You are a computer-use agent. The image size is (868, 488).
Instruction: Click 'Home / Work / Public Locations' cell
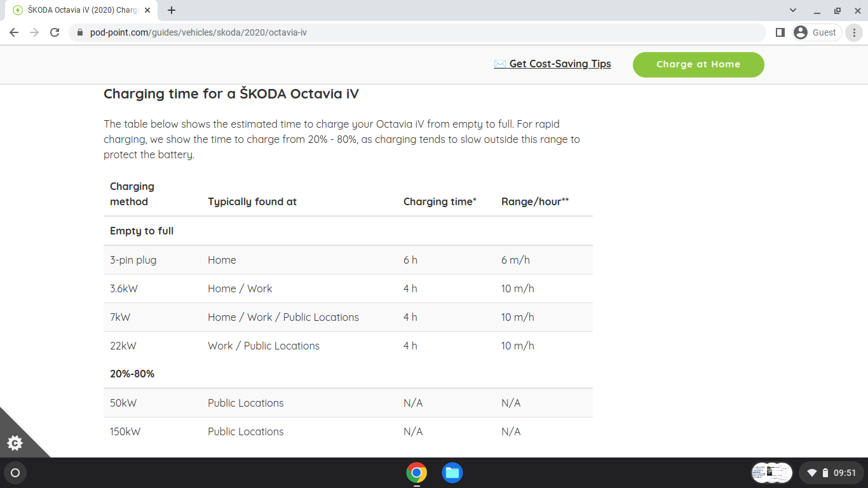pyautogui.click(x=283, y=317)
